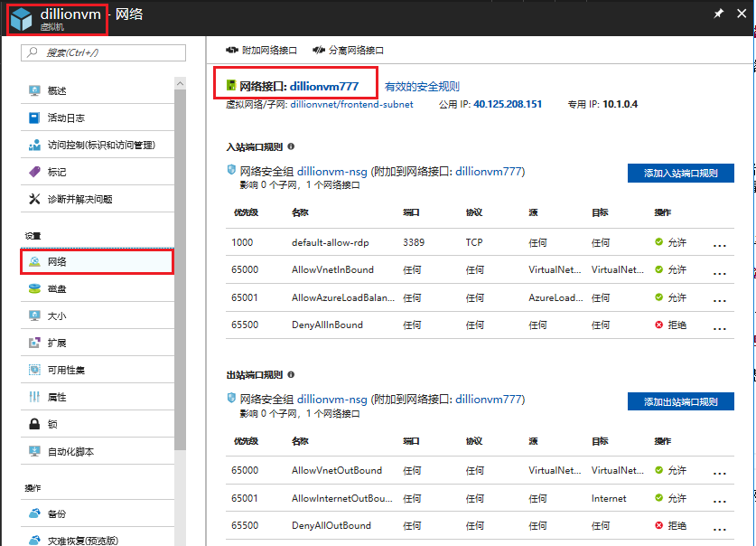The height and width of the screenshot is (546, 756).
Task: Click 添加出站端口规则 button
Action: [x=680, y=402]
